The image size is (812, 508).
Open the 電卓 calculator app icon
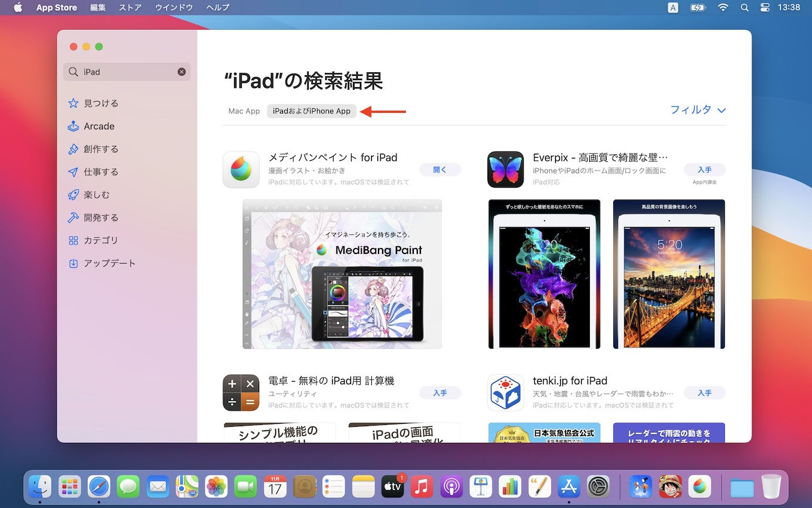coord(241,393)
